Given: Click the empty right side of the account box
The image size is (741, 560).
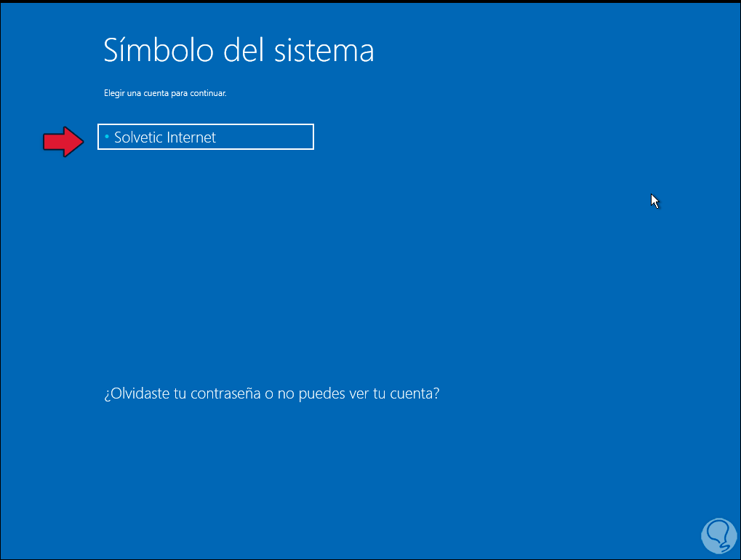Looking at the screenshot, I should tap(276, 137).
